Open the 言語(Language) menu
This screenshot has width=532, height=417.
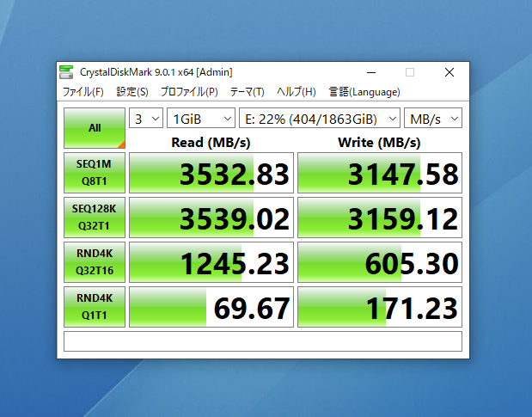click(364, 92)
